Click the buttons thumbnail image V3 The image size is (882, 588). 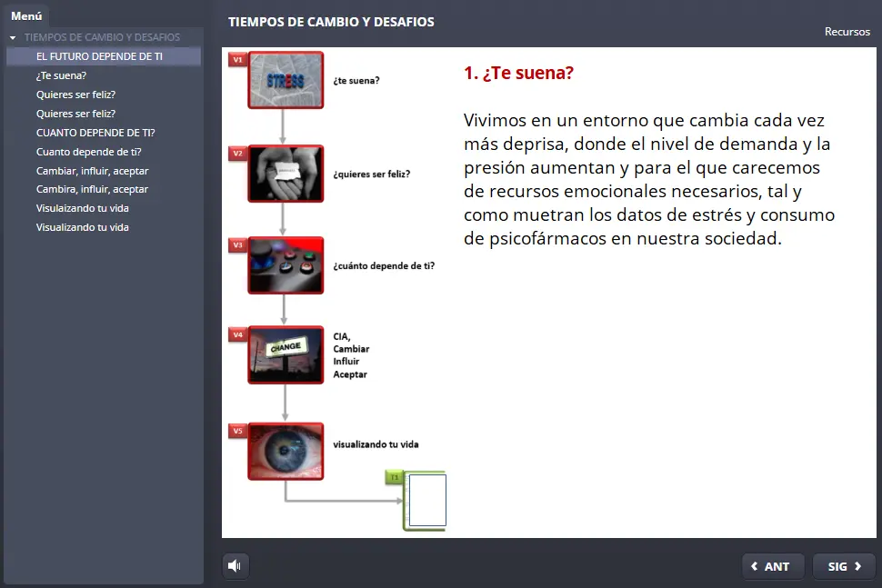[286, 265]
